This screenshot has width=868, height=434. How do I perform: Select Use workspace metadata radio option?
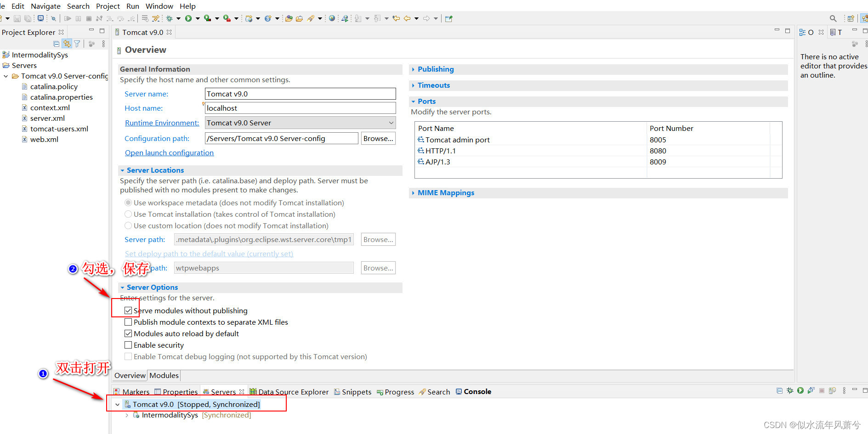128,203
